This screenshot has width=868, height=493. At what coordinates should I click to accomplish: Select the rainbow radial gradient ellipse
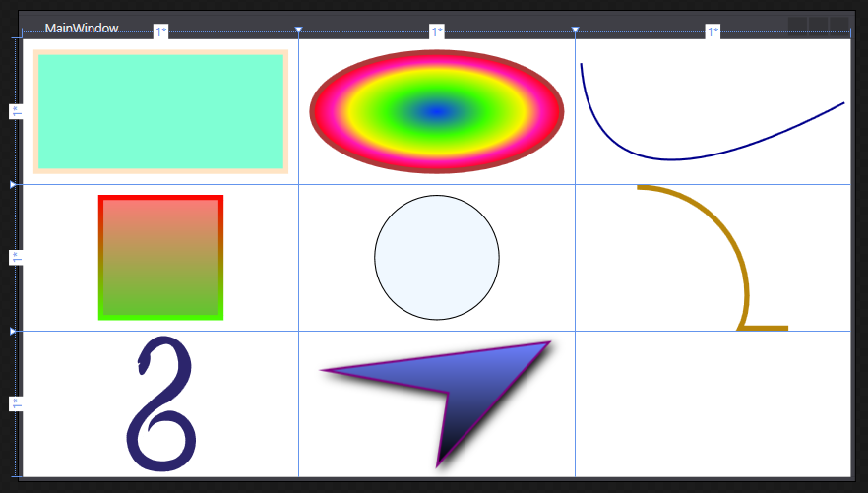tap(436, 111)
